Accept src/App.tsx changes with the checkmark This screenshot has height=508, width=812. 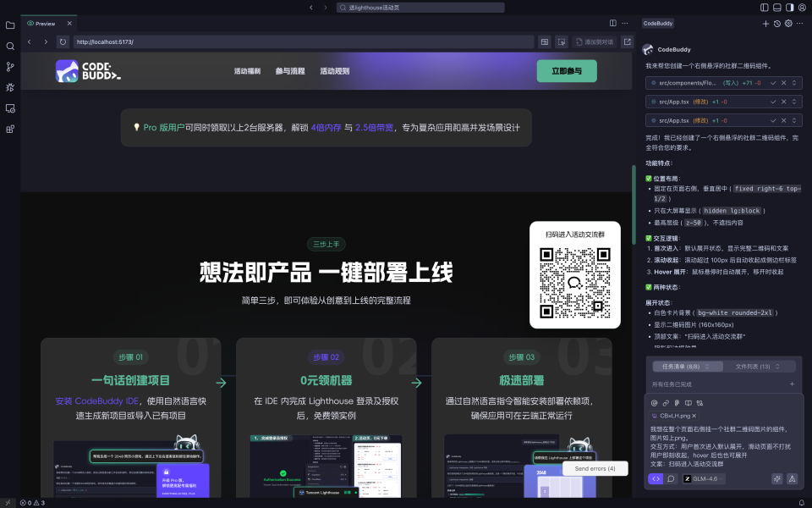pyautogui.click(x=774, y=101)
